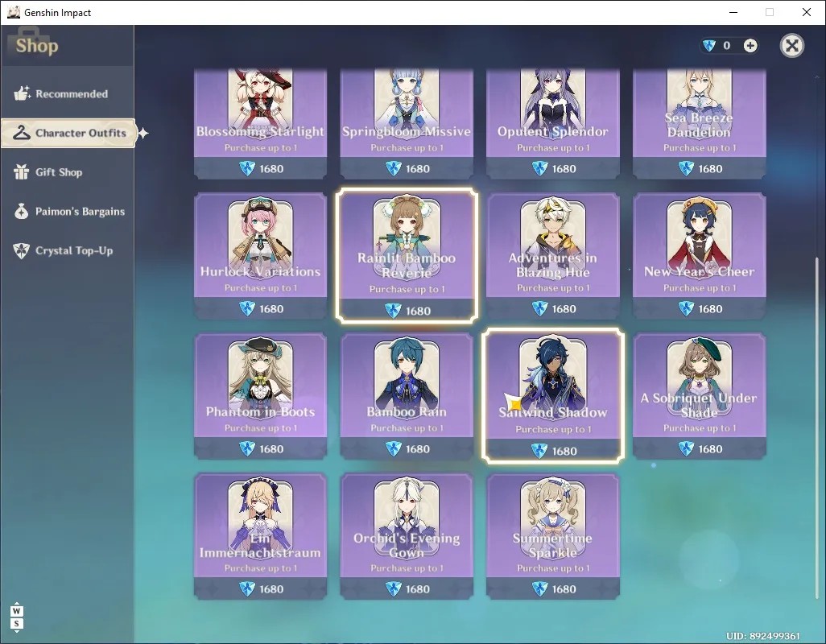Add Genesis Crystals with the plus icon
This screenshot has width=826, height=644.
tap(750, 46)
